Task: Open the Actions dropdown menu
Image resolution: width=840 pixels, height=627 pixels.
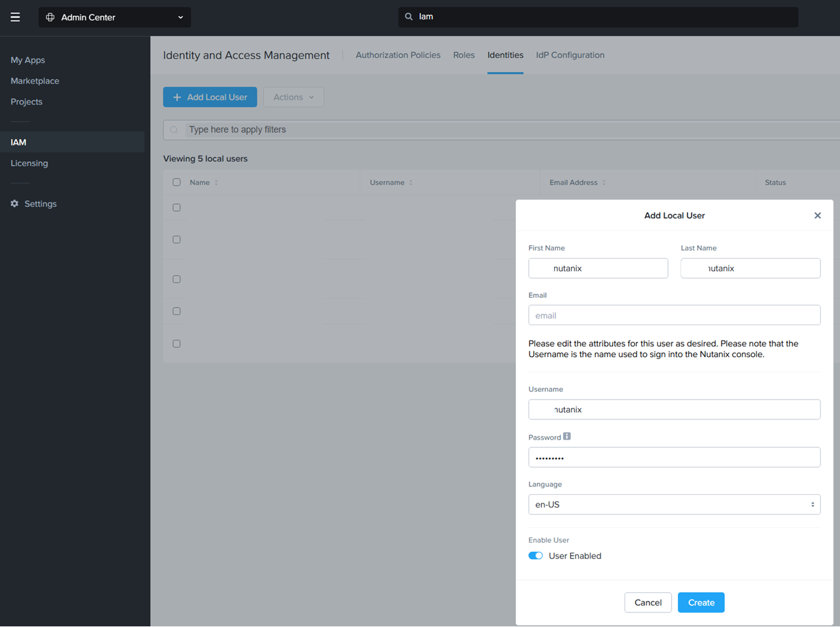Action: pyautogui.click(x=293, y=97)
